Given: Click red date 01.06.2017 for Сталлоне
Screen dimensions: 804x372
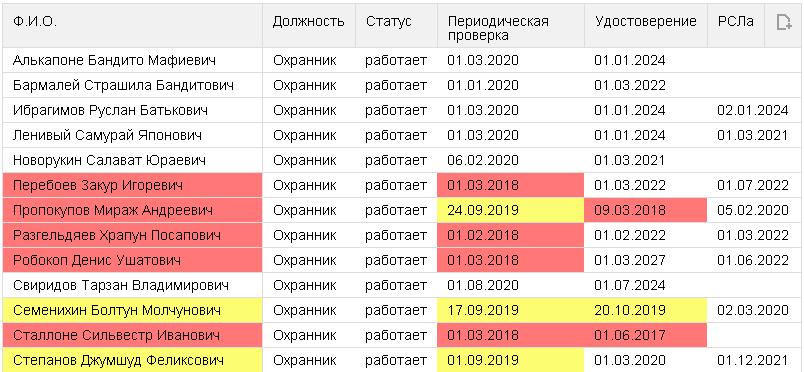Looking at the screenshot, I should 646,336.
